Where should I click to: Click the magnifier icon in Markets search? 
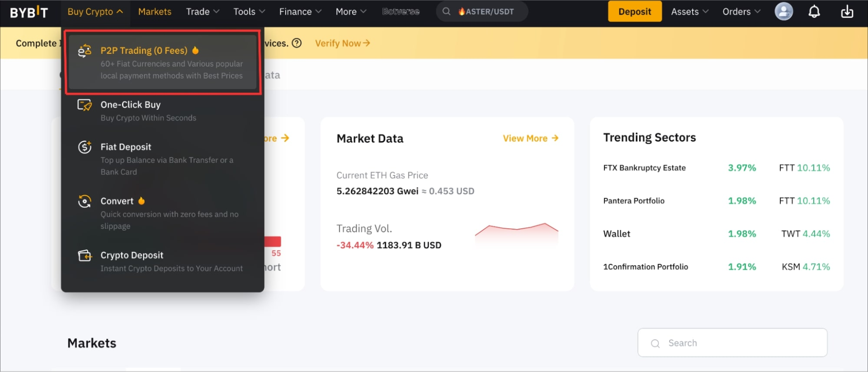tap(655, 343)
